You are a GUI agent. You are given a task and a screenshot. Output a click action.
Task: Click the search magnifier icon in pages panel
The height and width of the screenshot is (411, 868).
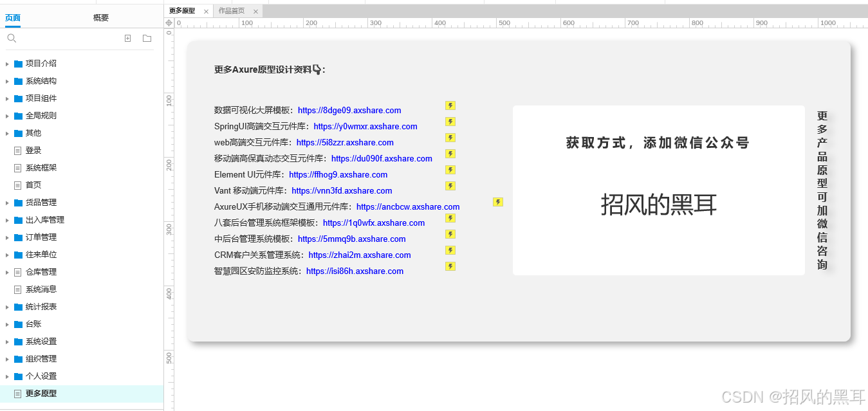[12, 39]
